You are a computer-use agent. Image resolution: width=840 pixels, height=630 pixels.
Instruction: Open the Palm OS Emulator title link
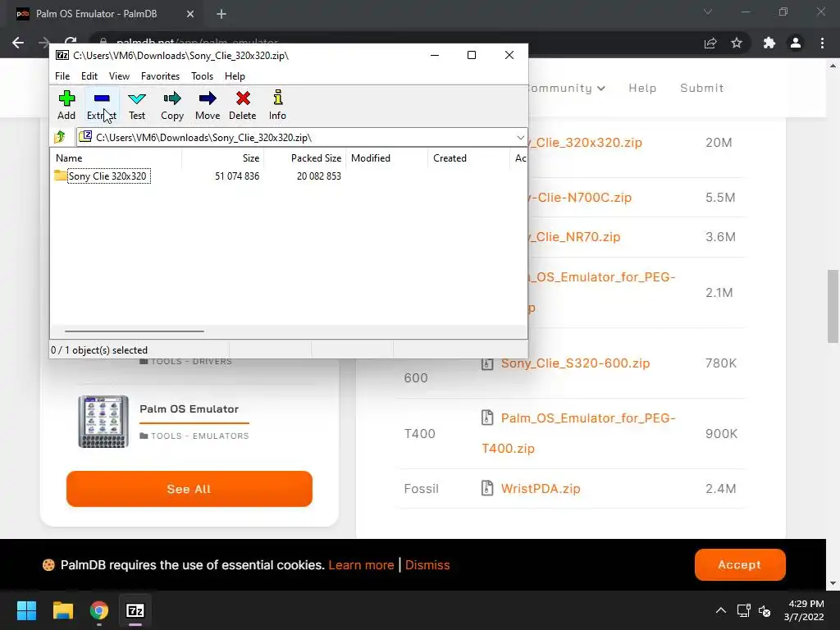click(189, 409)
